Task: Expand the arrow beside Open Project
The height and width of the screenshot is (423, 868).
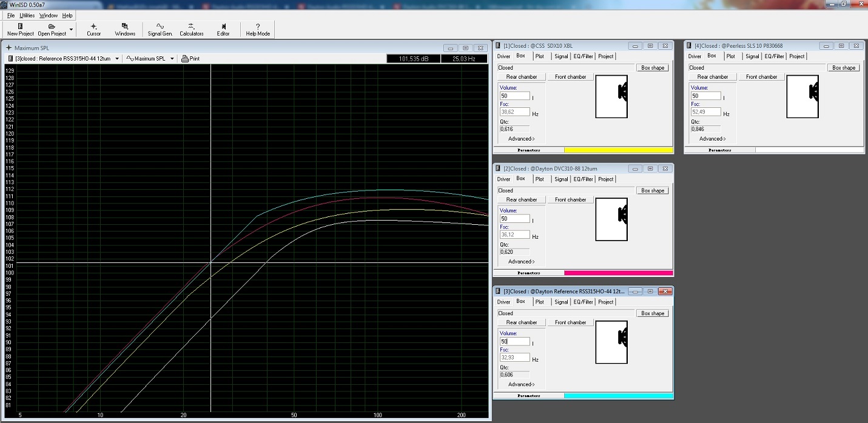Action: [71, 29]
